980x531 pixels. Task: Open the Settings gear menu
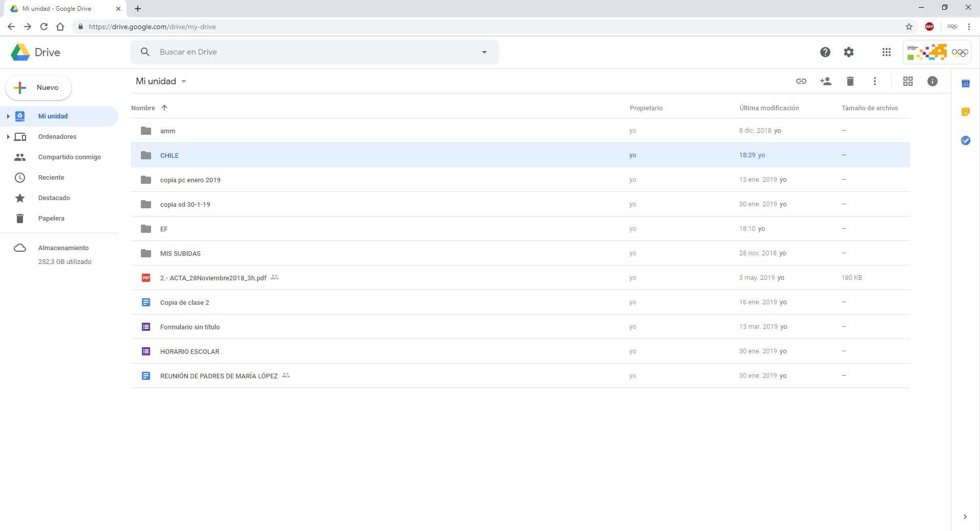pos(848,52)
